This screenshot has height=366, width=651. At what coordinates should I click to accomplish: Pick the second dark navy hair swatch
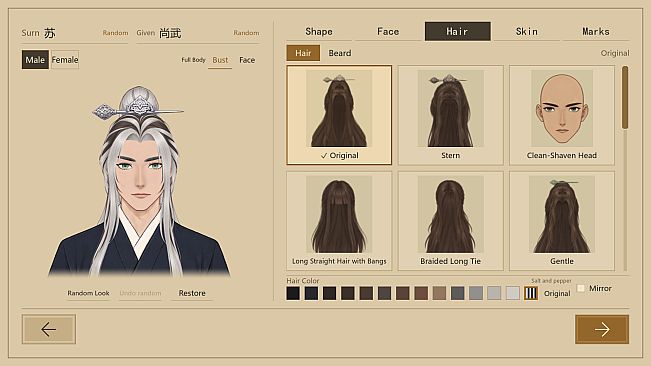coord(311,293)
